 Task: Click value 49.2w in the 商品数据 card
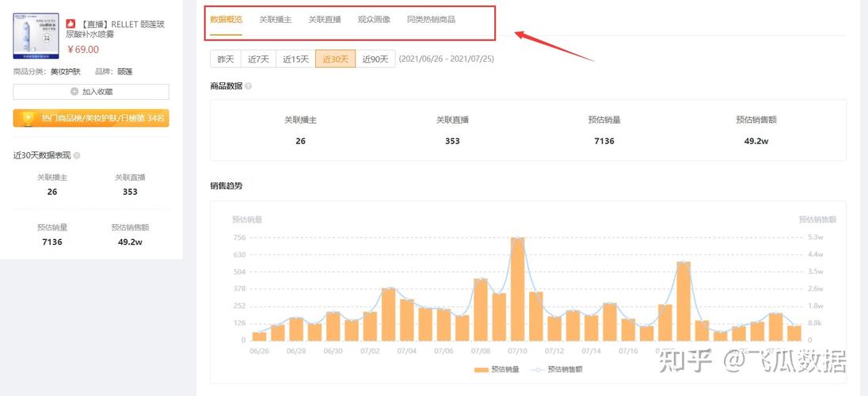[756, 141]
